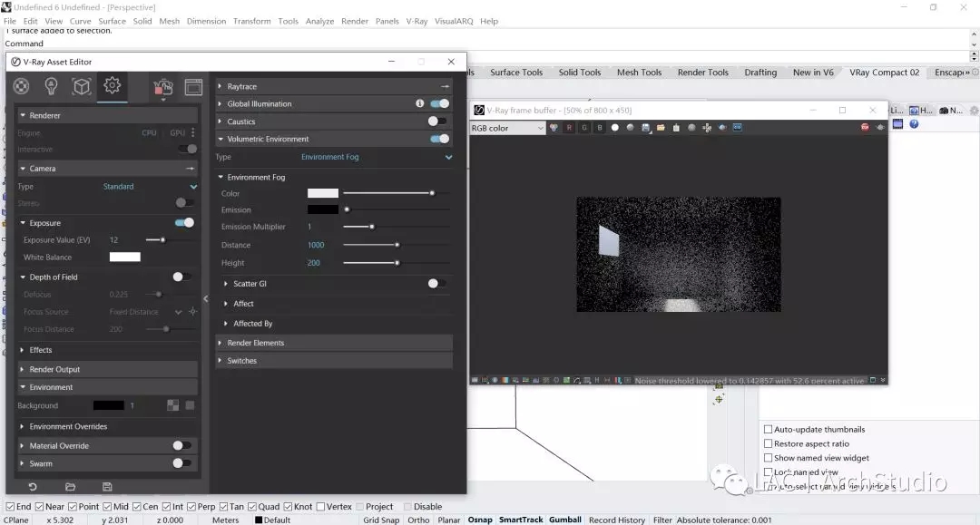Viewport: 980px width, 525px height.
Task: Open the Lights tab lightbulb icon
Action: point(51,86)
